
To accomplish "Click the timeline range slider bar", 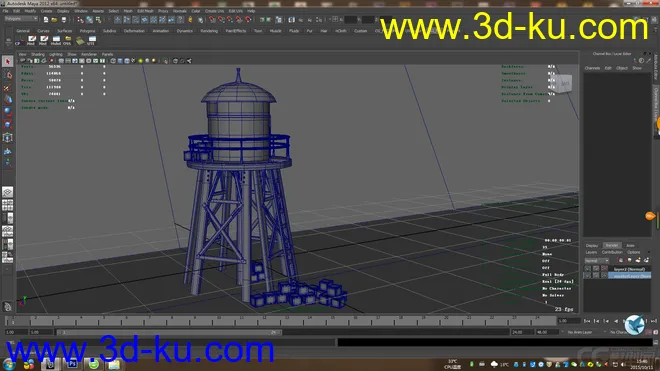I will (169, 332).
